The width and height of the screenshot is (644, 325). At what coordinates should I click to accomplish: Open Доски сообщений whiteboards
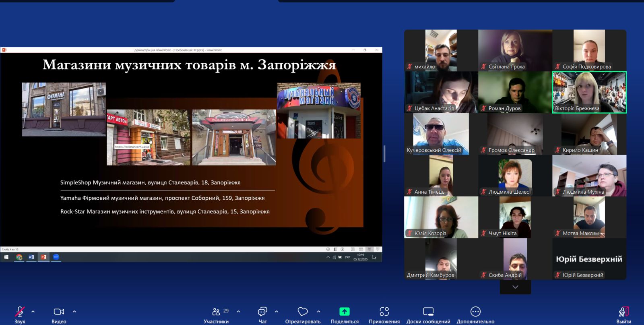pos(428,312)
